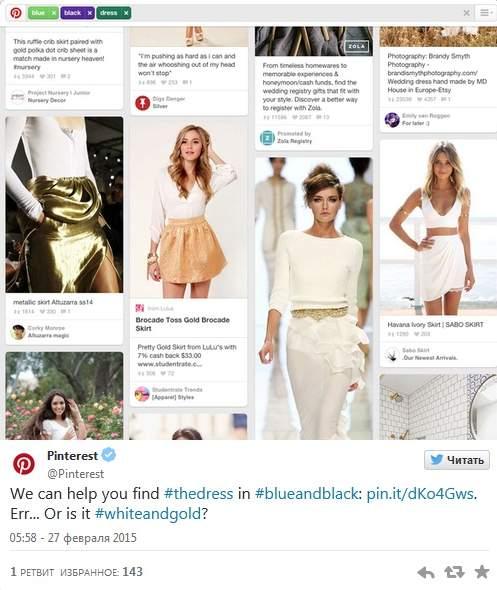497x590 pixels.
Task: Click the Zola Registry promoter icon
Action: (267, 137)
